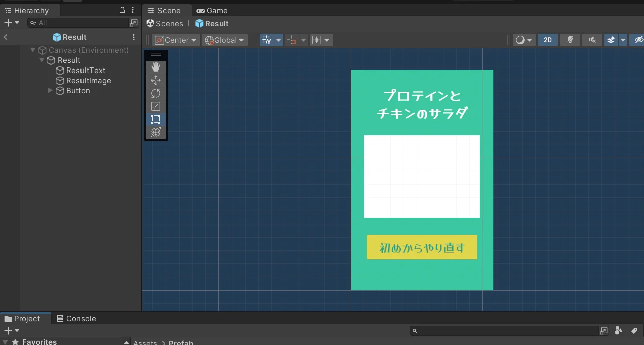
Task: Select the yellow 初めからやり直す button
Action: 422,247
